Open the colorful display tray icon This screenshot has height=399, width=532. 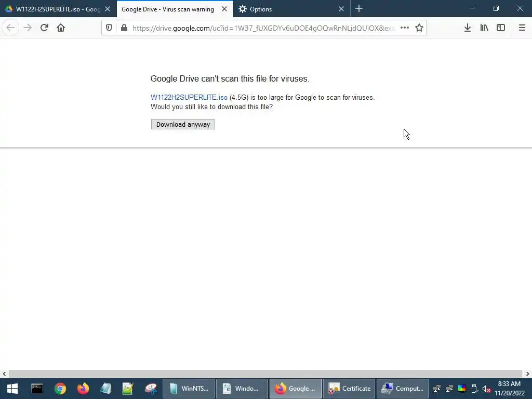pyautogui.click(x=462, y=389)
